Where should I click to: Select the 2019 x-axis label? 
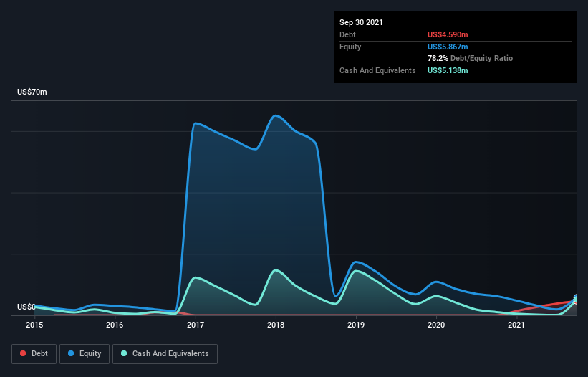click(x=356, y=325)
